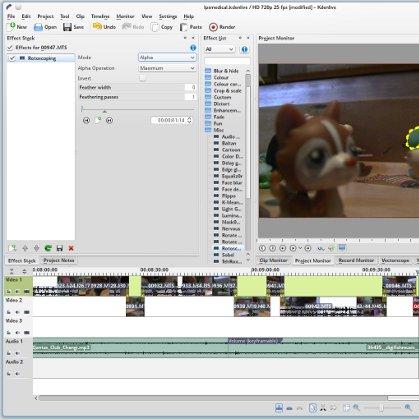Click the Copy toolbar icon
The width and height of the screenshot is (419, 419).
click(155, 27)
